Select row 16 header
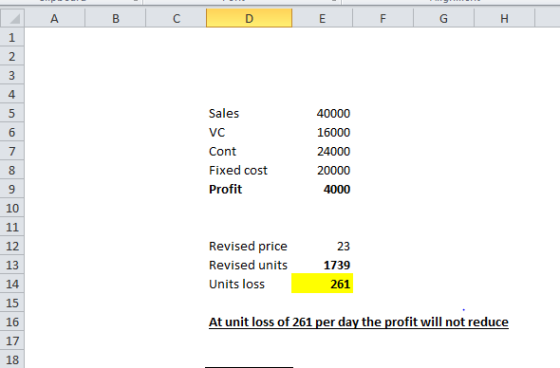This screenshot has height=368, width=560. click(12, 322)
